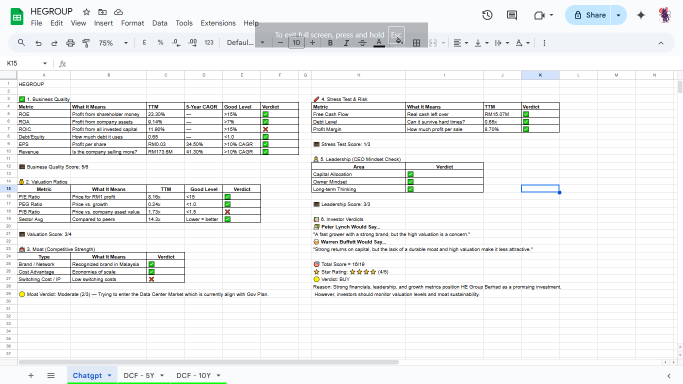Search the menus magnifier icon
This screenshot has width=683, height=384.
(21, 43)
